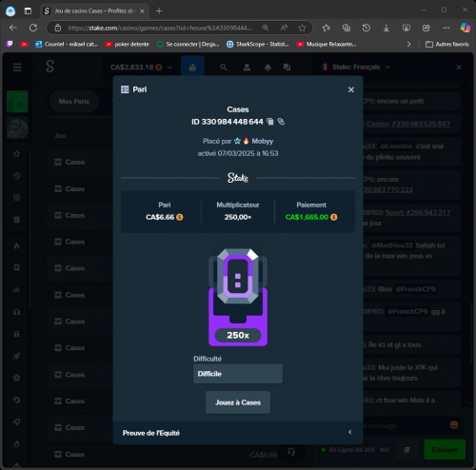Open the flame icon in sidebar
This screenshot has width=476, height=470.
pos(17,245)
